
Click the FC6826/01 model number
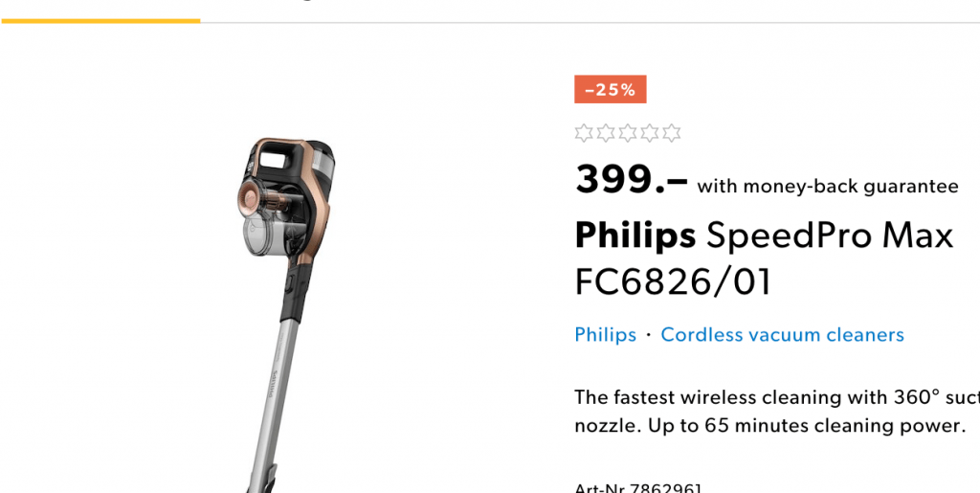pos(672,282)
